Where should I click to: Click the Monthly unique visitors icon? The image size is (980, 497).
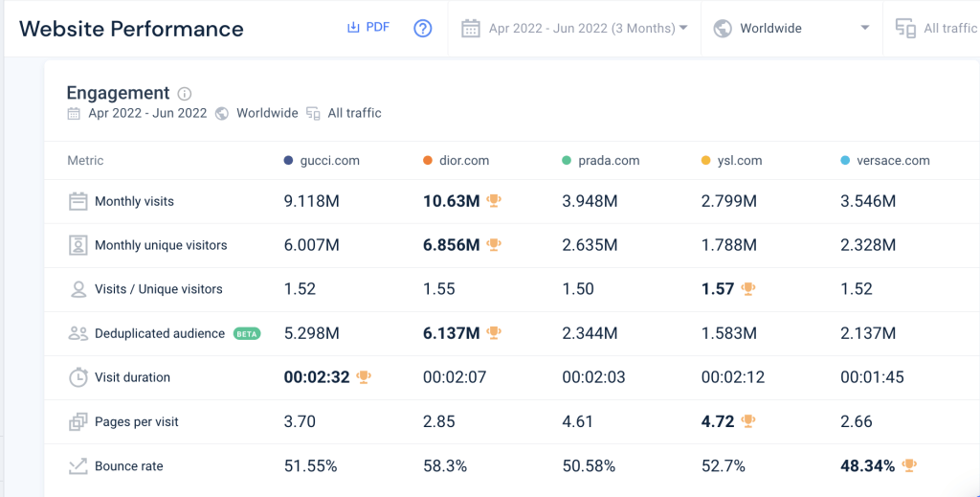click(78, 245)
